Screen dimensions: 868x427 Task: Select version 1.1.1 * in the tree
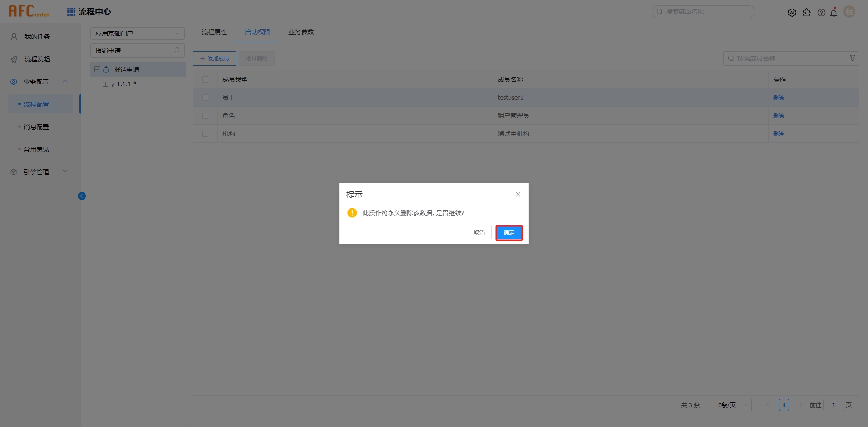pos(124,84)
